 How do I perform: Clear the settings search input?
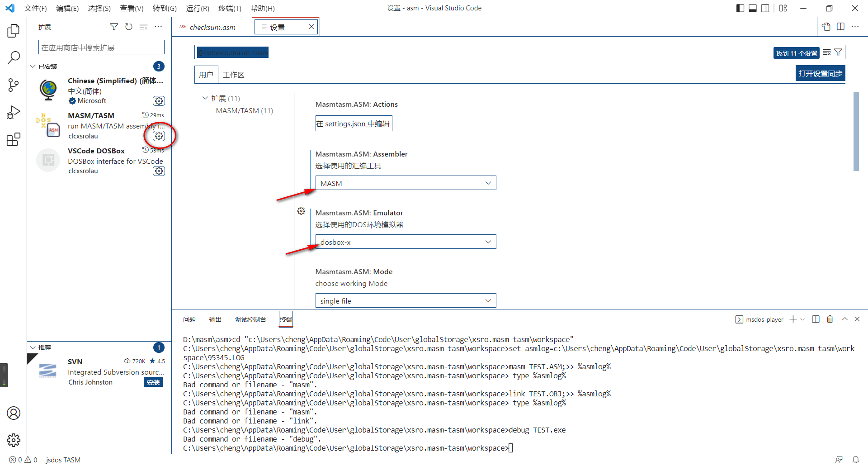coord(827,52)
